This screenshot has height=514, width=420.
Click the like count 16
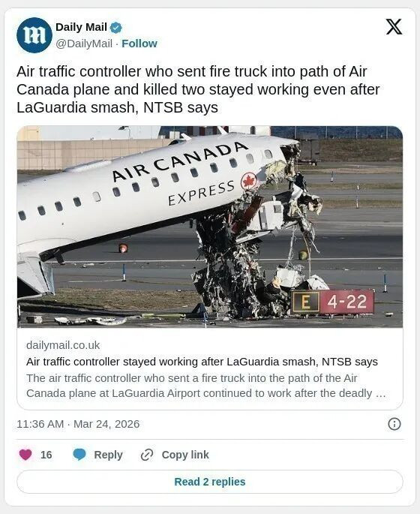[x=46, y=455]
